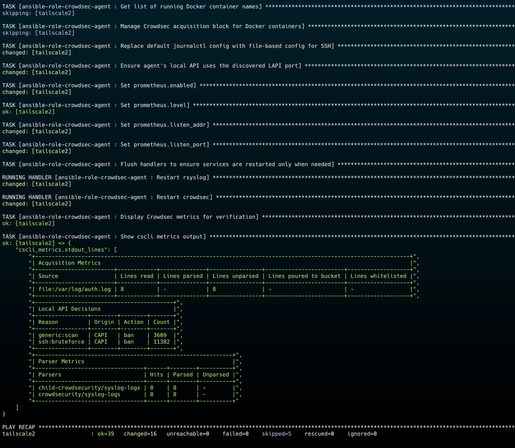Viewport: 515px width, 448px height.
Task: Click the 'Show cscli metrics output' task line
Action: [x=258, y=236]
